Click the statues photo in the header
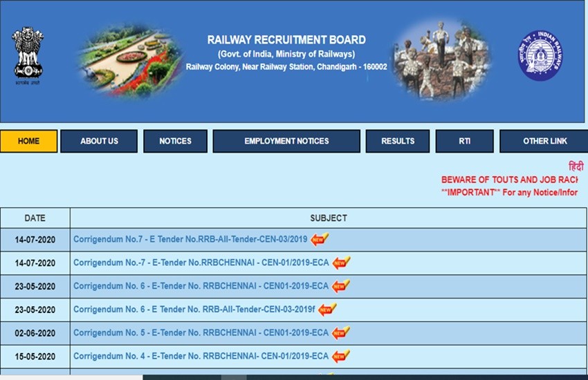 tap(441, 59)
